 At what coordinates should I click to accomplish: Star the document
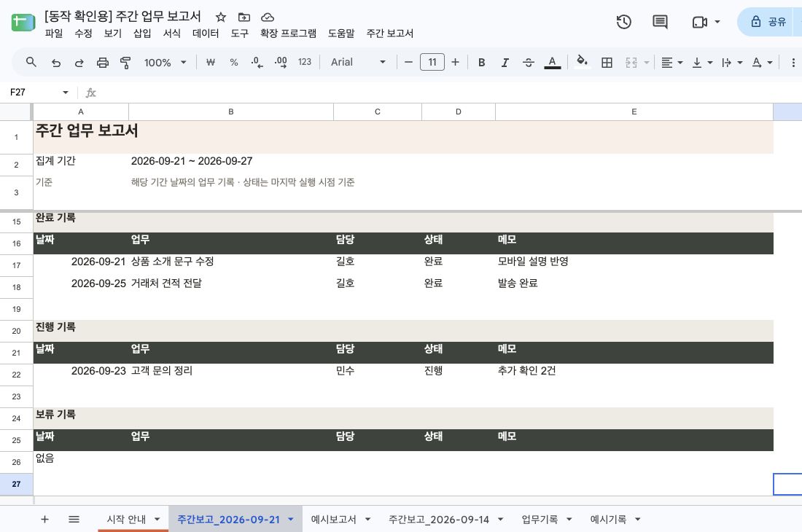221,17
